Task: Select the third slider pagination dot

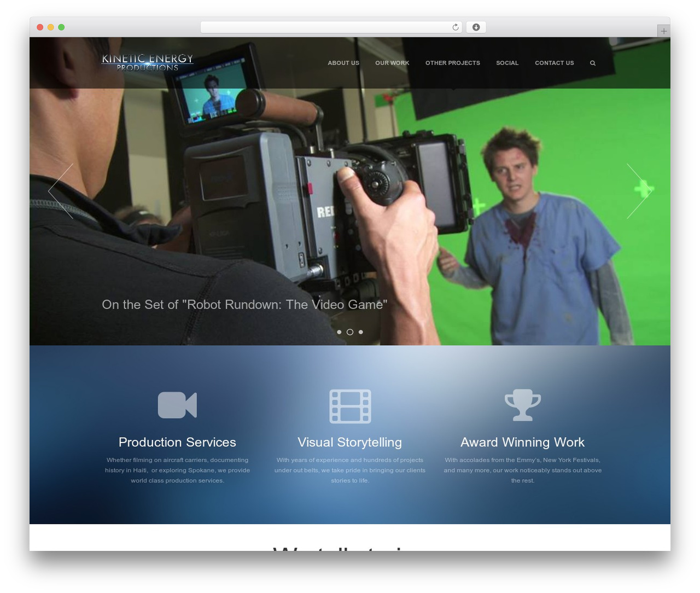Action: point(360,332)
